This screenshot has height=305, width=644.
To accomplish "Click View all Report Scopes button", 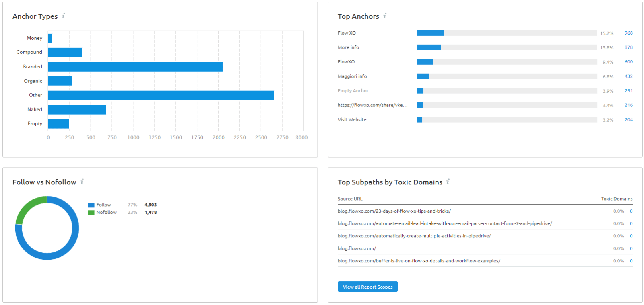I will 367,287.
